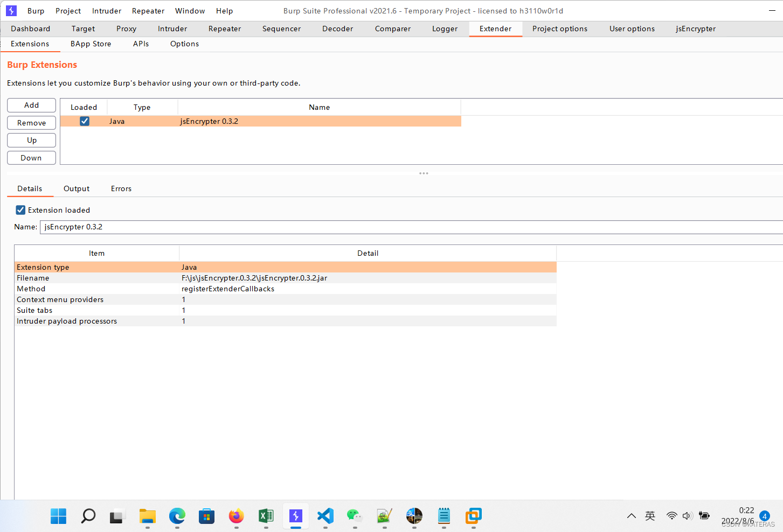Open Microsoft Store from the taskbar
783x532 pixels.
coord(206,516)
